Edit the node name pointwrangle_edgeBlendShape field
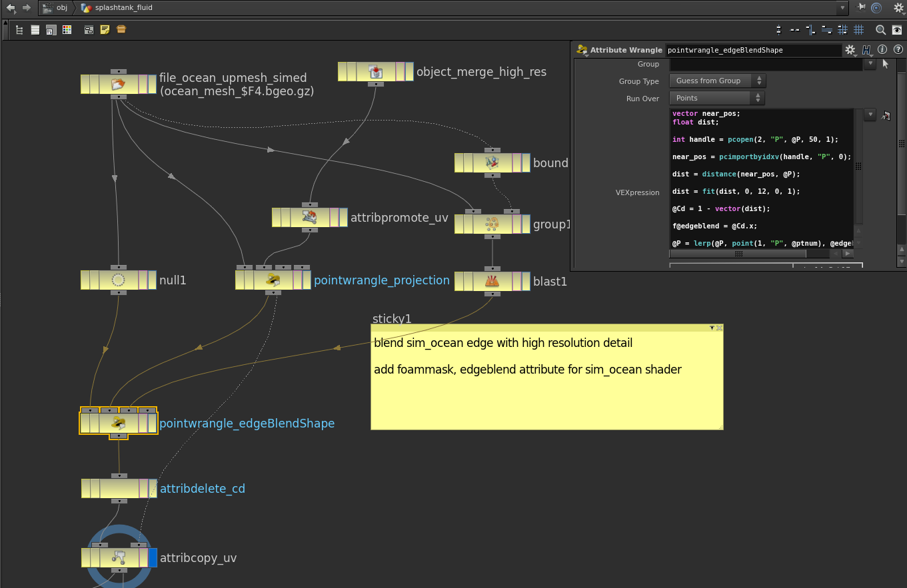This screenshot has height=588, width=907. (x=753, y=50)
